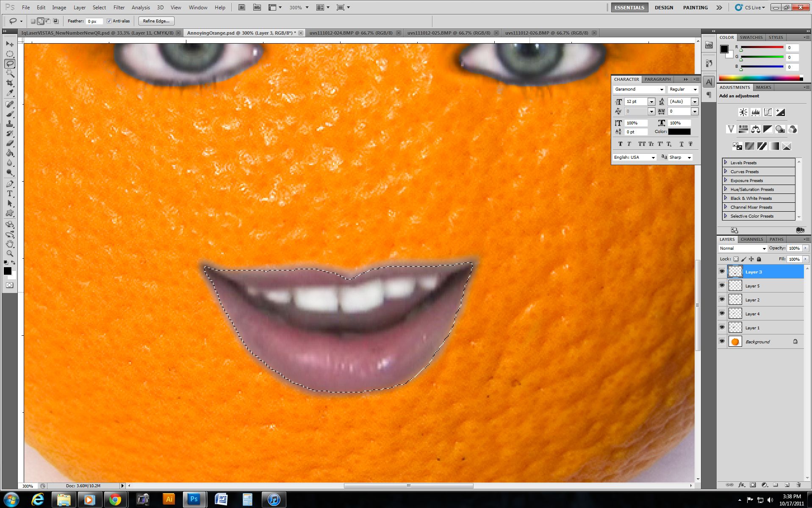Expand the Curves Presets group
The image size is (812, 508).
click(725, 171)
